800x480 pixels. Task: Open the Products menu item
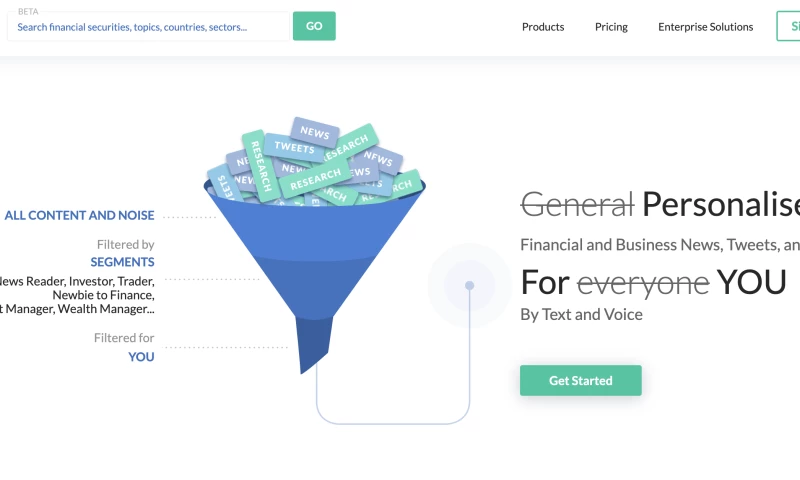[x=543, y=27]
